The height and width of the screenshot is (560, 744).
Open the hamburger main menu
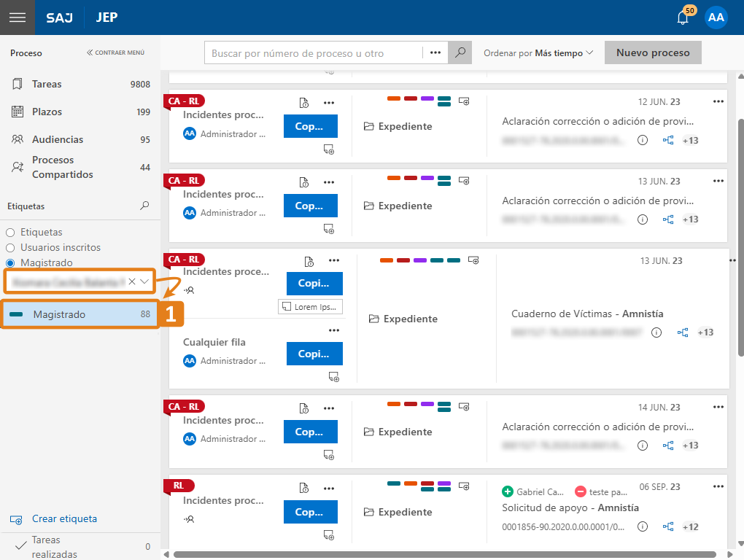pyautogui.click(x=17, y=17)
